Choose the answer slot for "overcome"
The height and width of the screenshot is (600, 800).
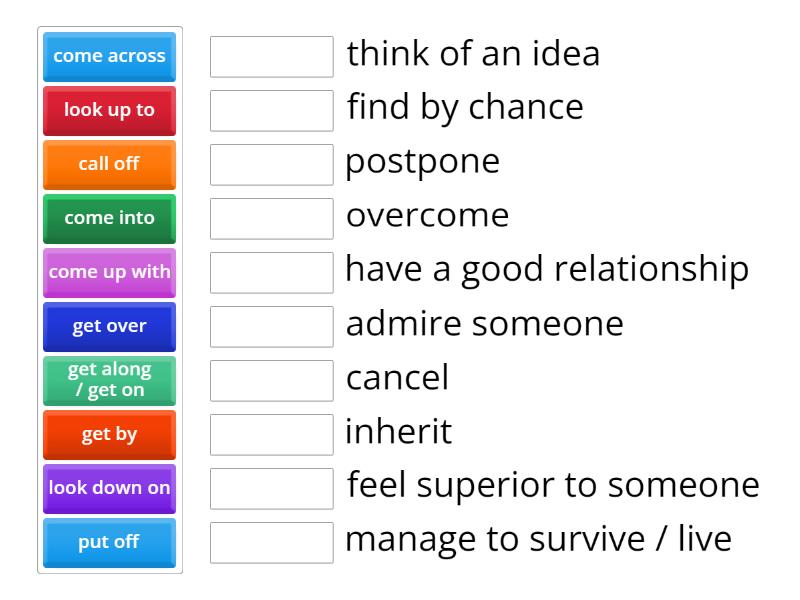(x=271, y=219)
